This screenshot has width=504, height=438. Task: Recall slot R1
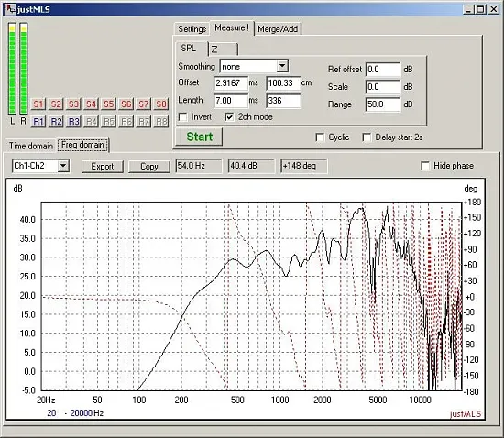(38, 122)
